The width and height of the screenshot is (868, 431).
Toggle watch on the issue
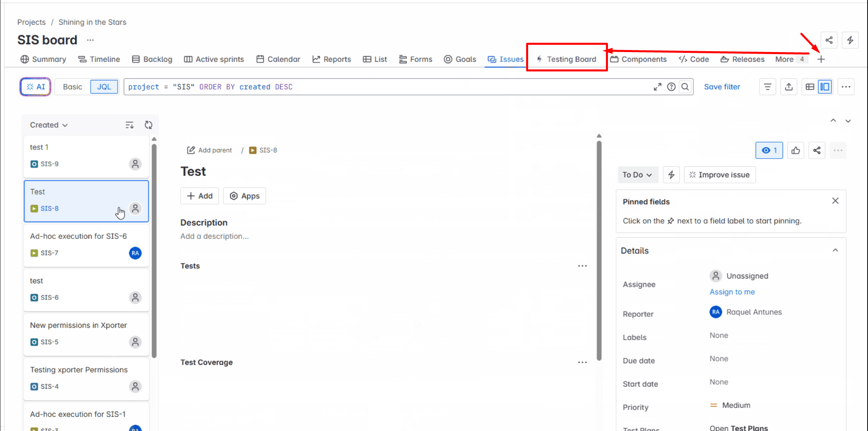coord(769,151)
